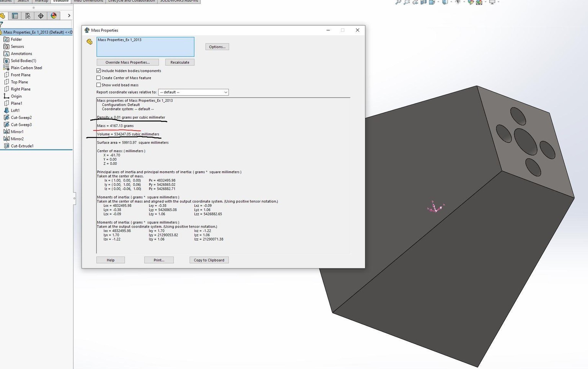Open the SOLIDWORKS Add-Ins tab

[179, 2]
